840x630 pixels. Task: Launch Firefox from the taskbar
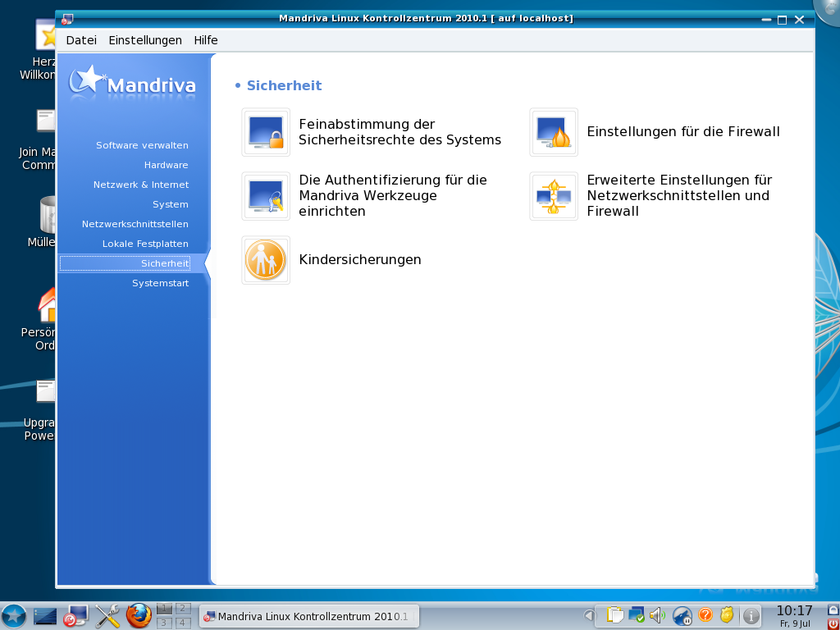pos(139,615)
